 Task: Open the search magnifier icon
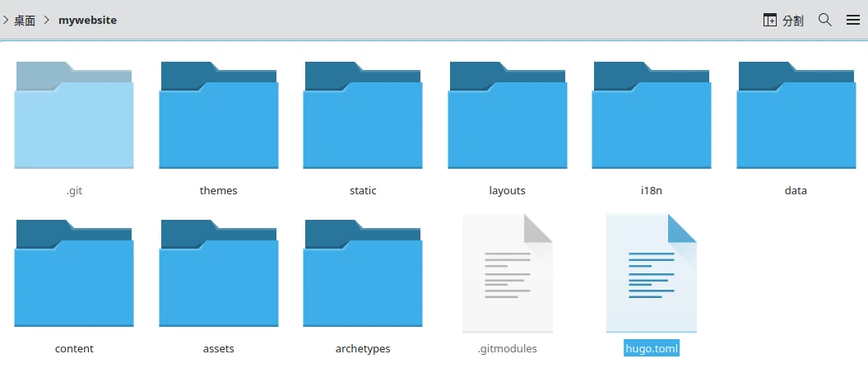825,20
